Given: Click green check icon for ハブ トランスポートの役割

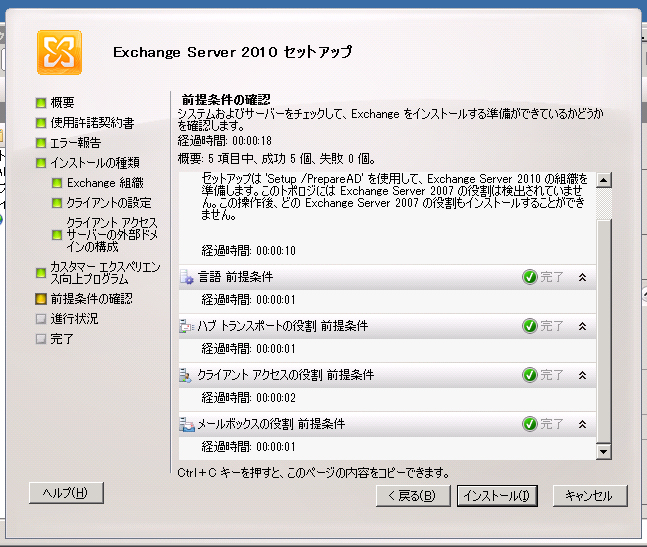Looking at the screenshot, I should tap(530, 326).
